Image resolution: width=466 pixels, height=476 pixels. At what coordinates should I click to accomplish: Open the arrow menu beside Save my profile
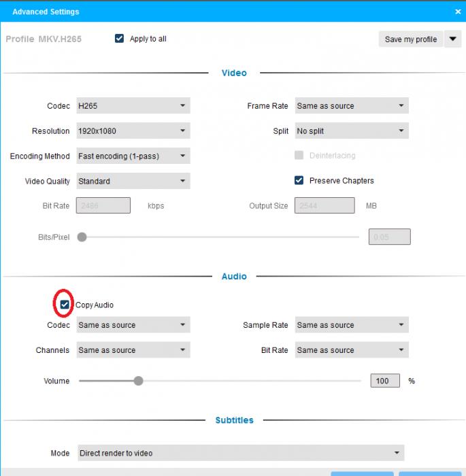click(453, 39)
